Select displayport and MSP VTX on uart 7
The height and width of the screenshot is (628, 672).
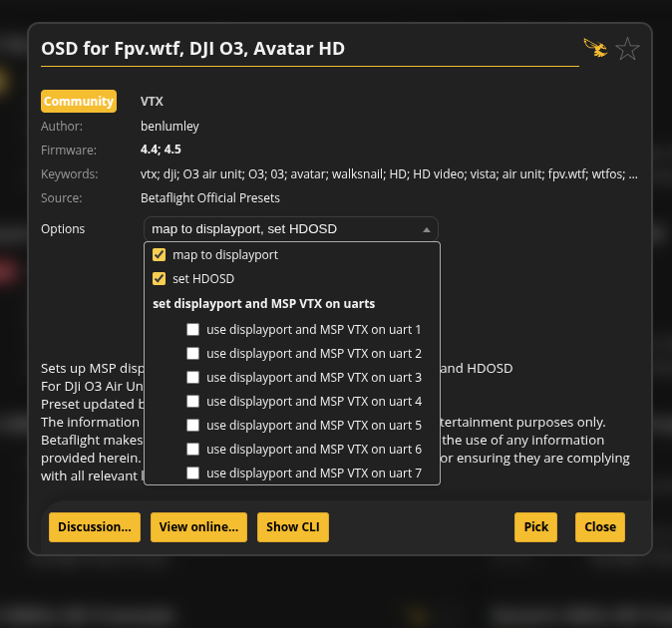[x=193, y=473]
